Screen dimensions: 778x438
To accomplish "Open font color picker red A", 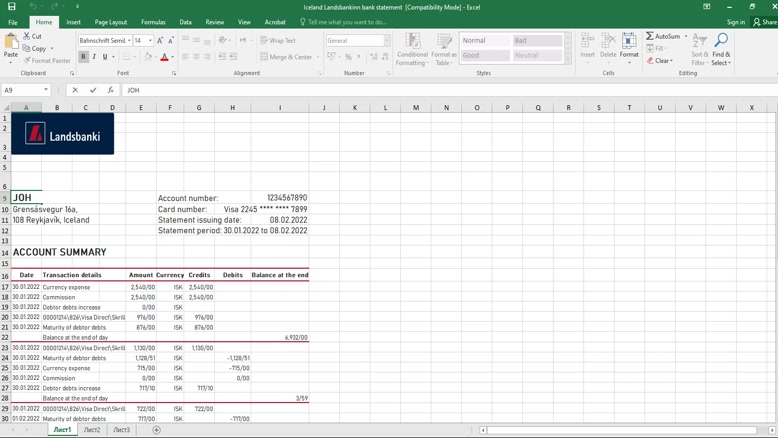I will tap(164, 57).
